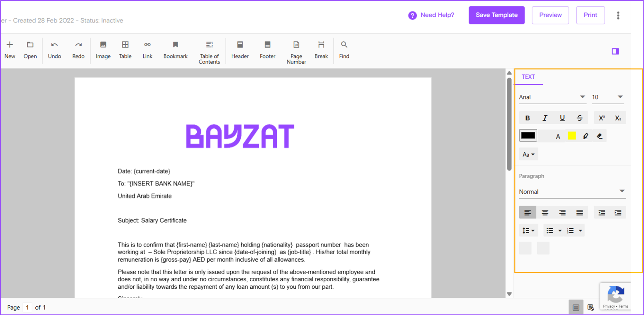Switch to web layout view icon
This screenshot has height=315, width=644.
pos(591,307)
